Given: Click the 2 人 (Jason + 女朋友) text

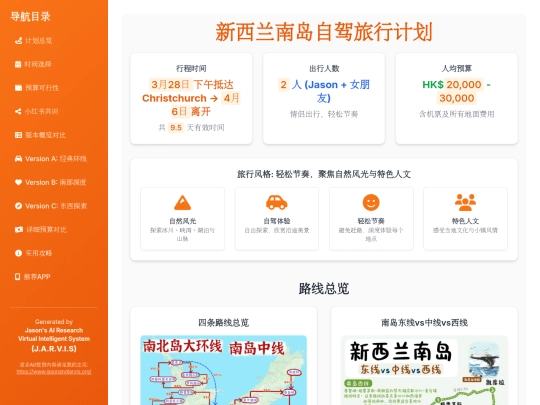Looking at the screenshot, I should (324, 91).
